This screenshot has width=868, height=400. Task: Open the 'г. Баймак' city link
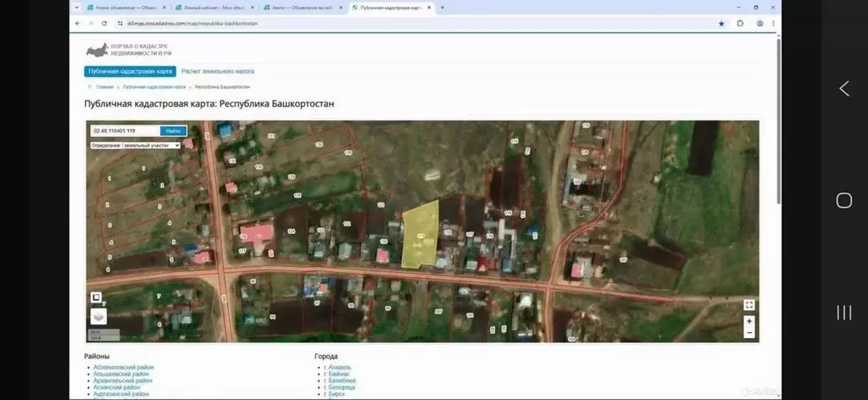pyautogui.click(x=338, y=374)
